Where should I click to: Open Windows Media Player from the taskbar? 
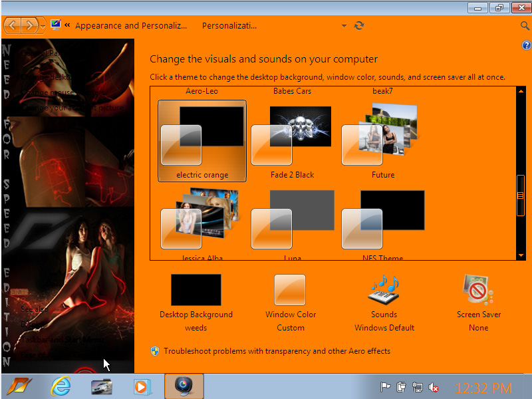pos(140,386)
